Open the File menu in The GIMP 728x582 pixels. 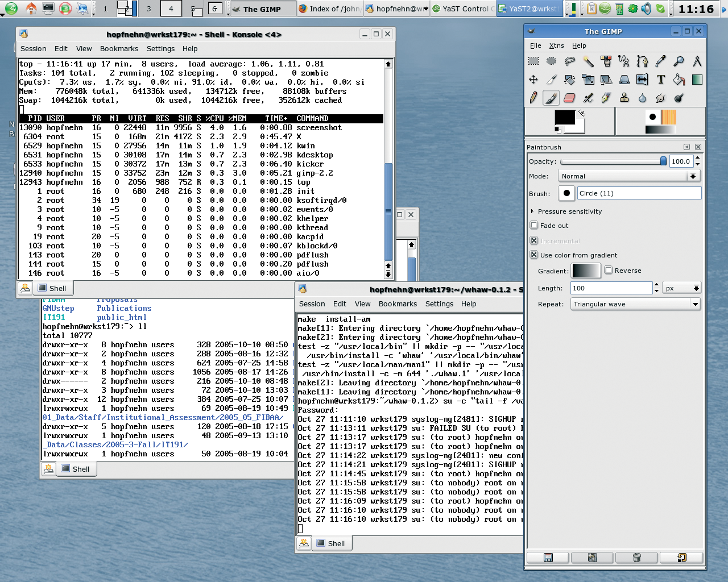536,45
